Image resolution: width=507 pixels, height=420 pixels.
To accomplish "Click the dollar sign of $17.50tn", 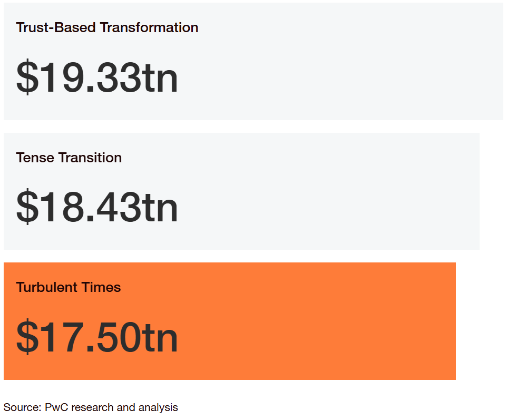I will pyautogui.click(x=27, y=336).
